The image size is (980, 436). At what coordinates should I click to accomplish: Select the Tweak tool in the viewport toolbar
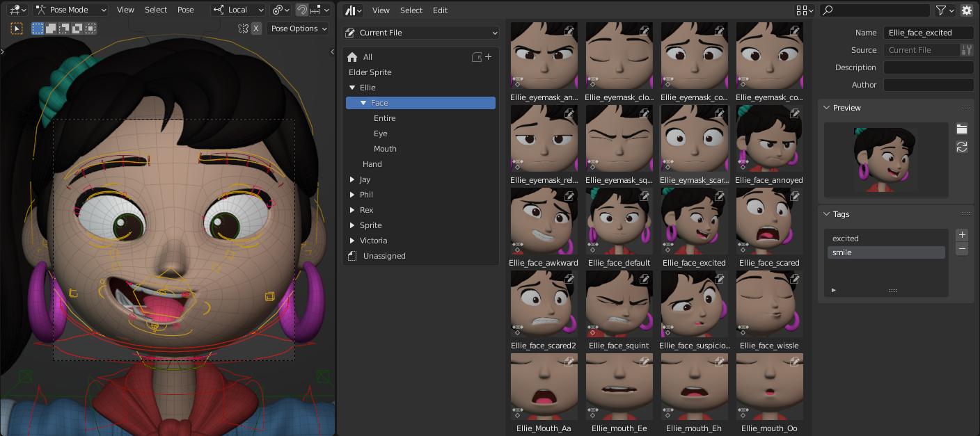pyautogui.click(x=17, y=29)
